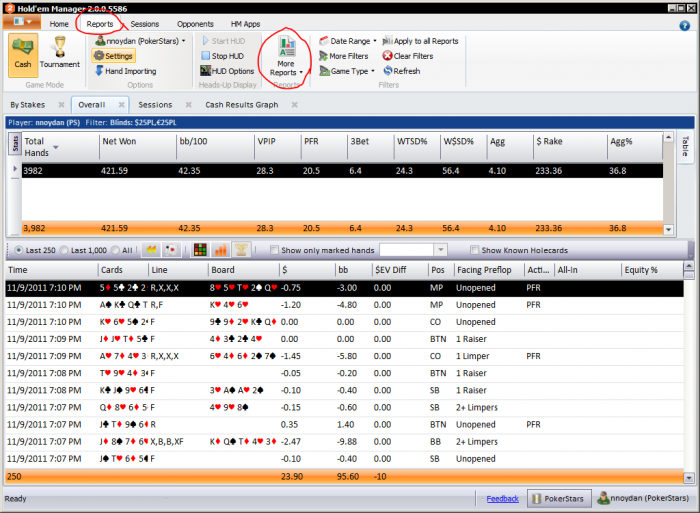Click the Clear Filters red X icon
This screenshot has height=513, width=700.
(387, 56)
